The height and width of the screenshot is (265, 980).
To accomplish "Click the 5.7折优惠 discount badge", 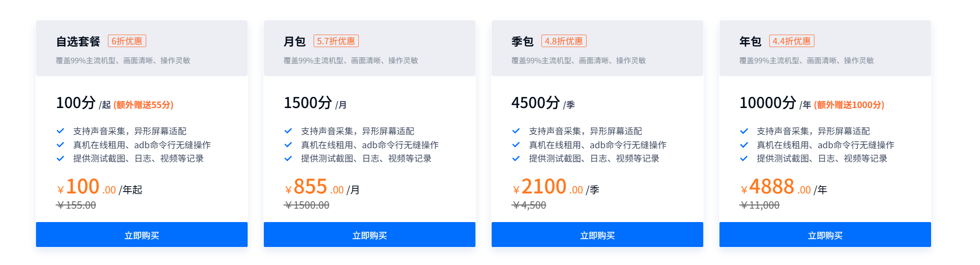I will point(336,41).
